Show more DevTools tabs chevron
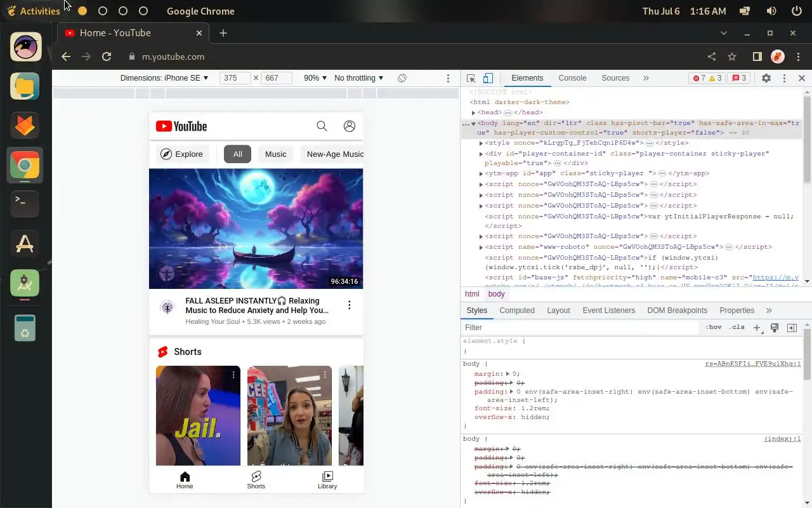Image resolution: width=812 pixels, height=508 pixels. tap(646, 78)
